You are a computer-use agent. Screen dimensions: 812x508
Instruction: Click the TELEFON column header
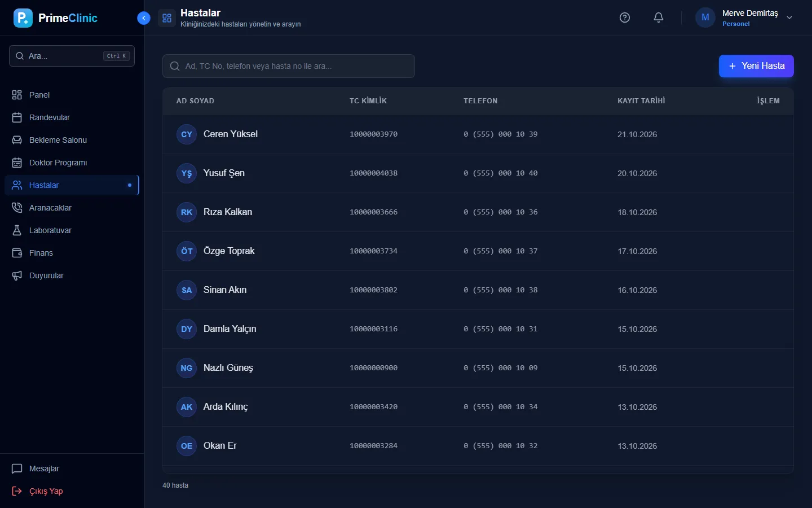[480, 101]
